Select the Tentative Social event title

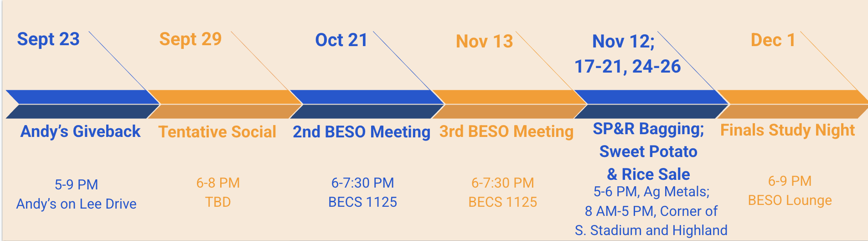click(x=217, y=132)
